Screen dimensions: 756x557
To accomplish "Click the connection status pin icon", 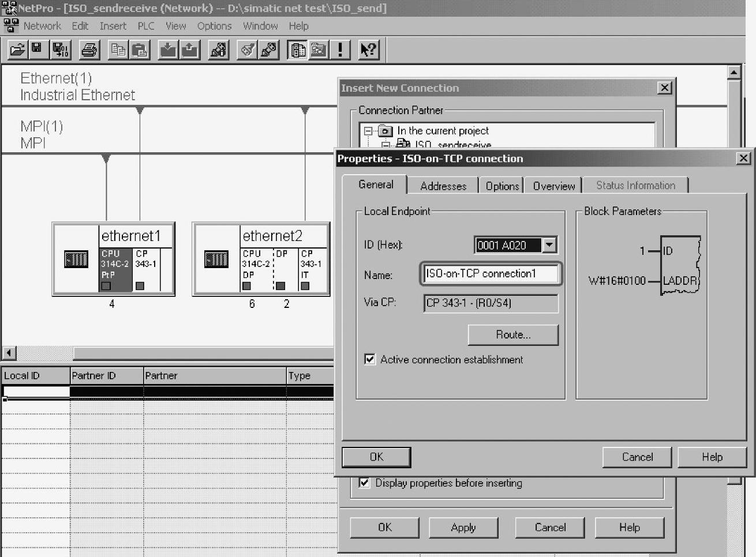I will 269,50.
